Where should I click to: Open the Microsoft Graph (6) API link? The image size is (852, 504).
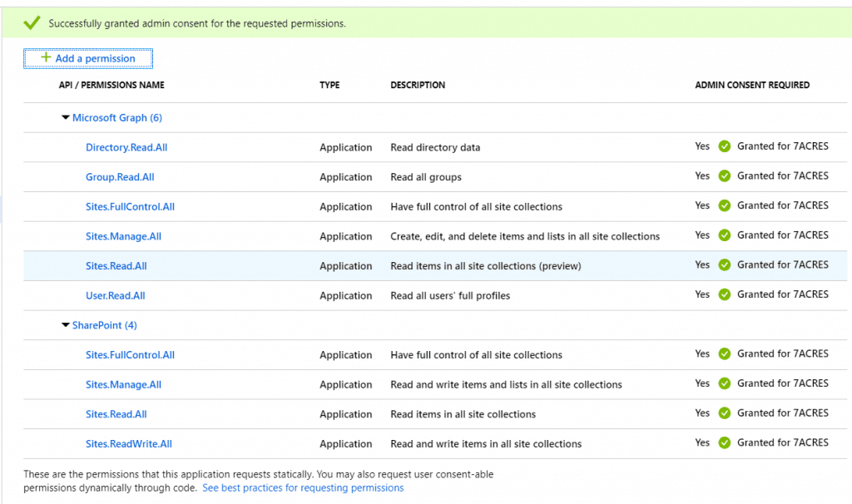pos(117,118)
